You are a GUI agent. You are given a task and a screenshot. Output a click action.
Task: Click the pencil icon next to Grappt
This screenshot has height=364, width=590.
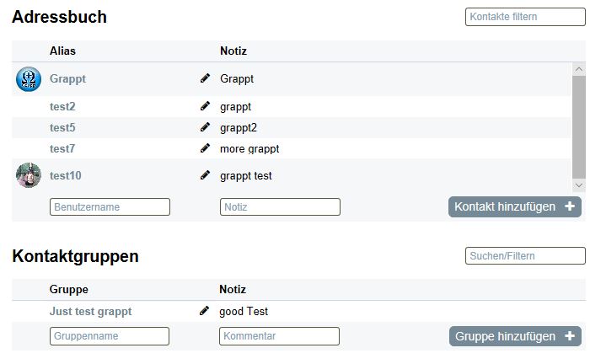[205, 78]
